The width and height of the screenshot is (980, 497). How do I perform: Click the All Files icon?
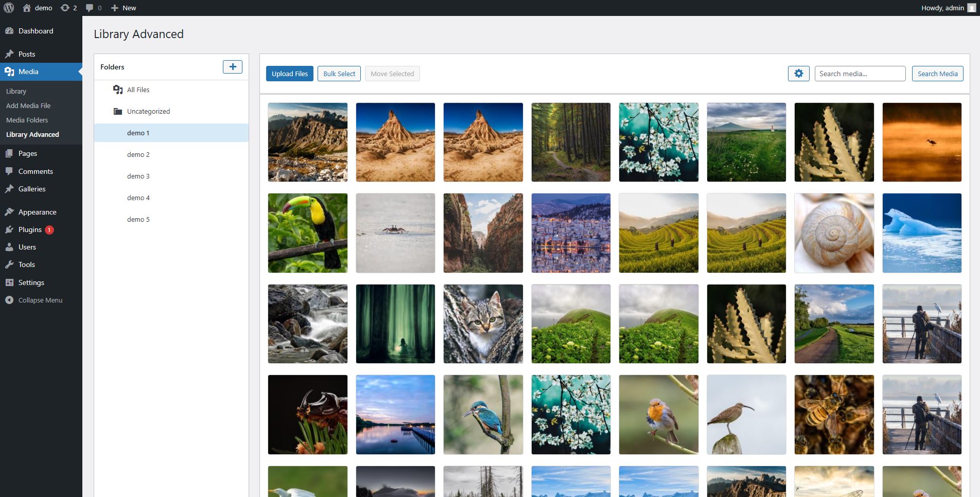tap(117, 89)
